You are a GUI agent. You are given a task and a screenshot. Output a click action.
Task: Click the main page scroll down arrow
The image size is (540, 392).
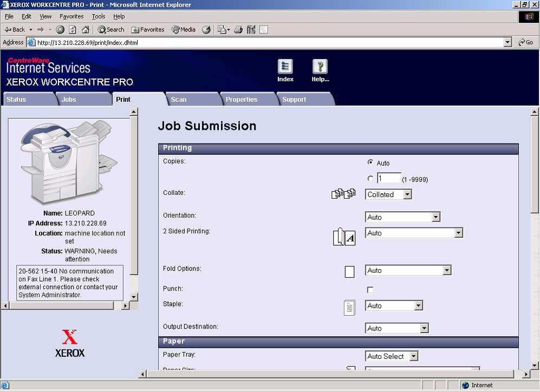tap(534, 365)
